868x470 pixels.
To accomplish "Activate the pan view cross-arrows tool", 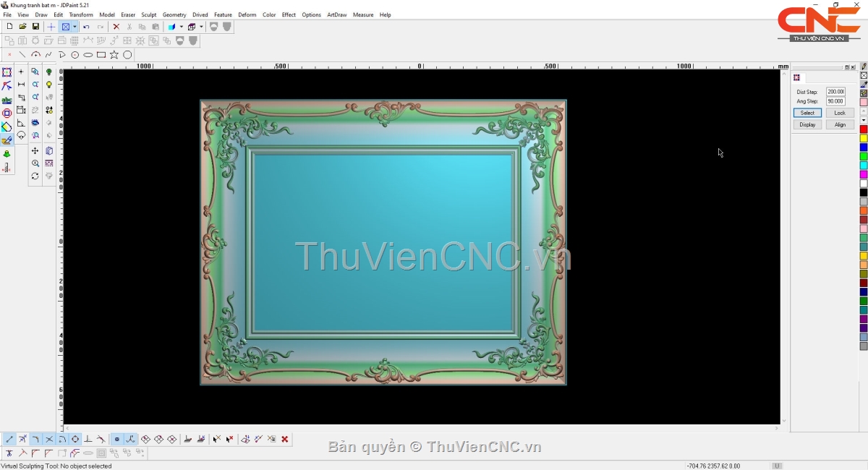I will 35,150.
